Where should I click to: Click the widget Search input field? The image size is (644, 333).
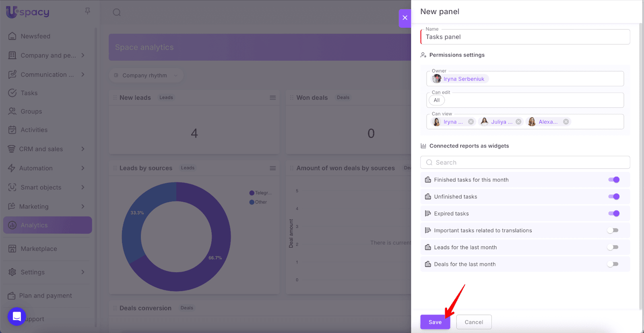point(525,163)
